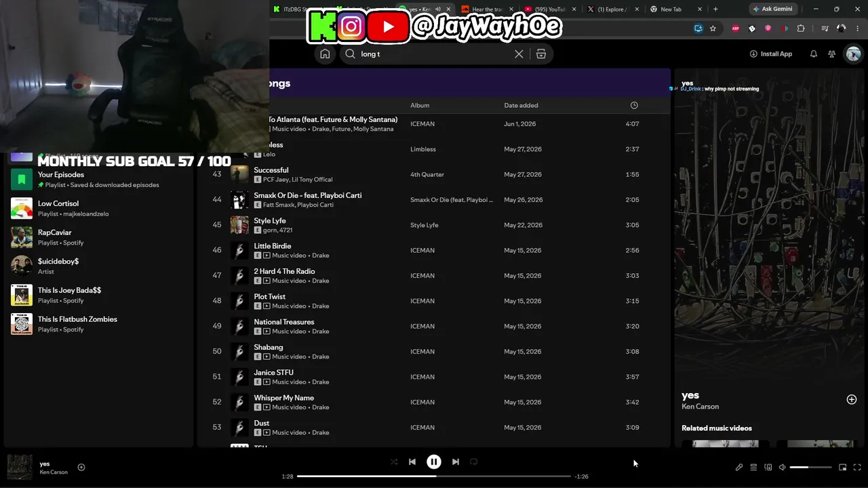The height and width of the screenshot is (488, 868).
Task: Mute the volume with speaker icon
Action: (x=782, y=467)
